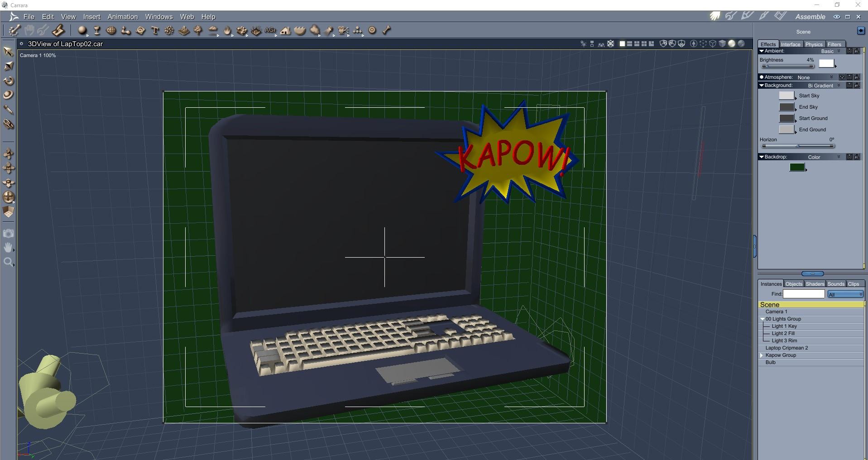Switch to single-view layout
Screen dimensions: 868x460
pos(622,44)
